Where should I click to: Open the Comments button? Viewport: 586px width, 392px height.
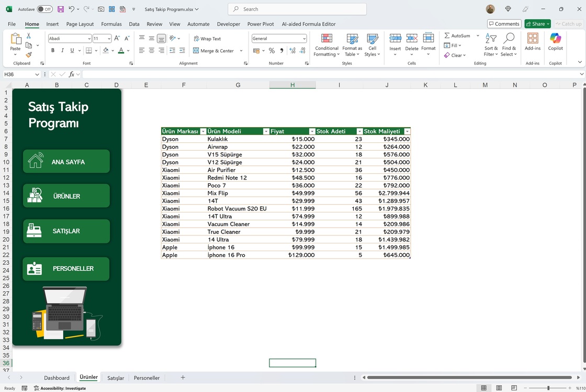(x=504, y=24)
